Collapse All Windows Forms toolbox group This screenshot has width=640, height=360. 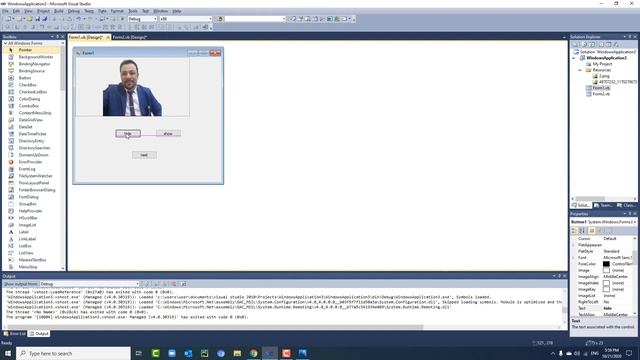point(6,43)
